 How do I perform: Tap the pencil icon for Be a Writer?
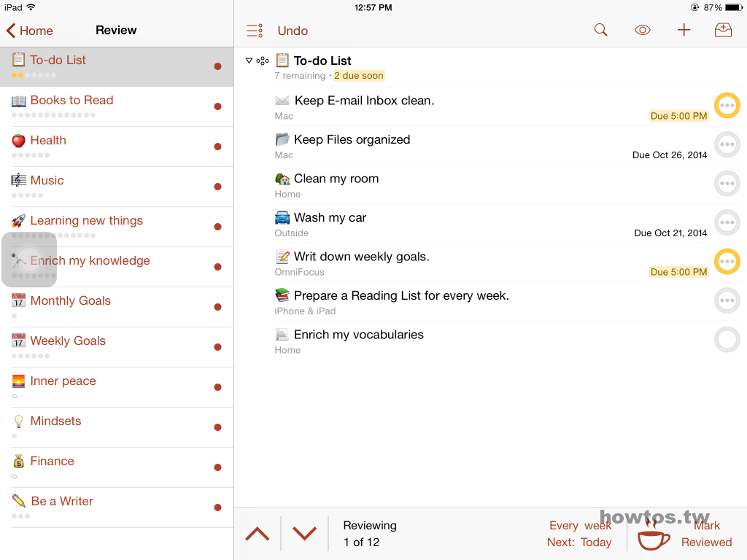[x=18, y=501]
